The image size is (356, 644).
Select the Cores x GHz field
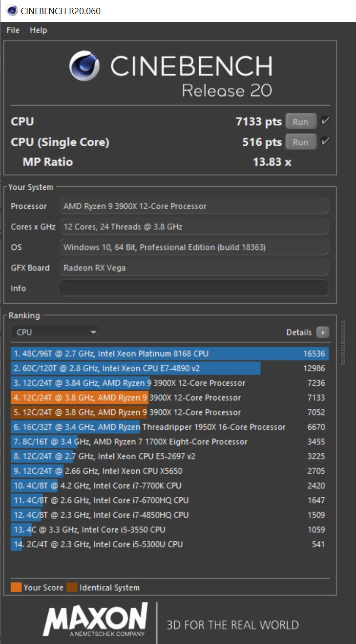click(x=194, y=227)
